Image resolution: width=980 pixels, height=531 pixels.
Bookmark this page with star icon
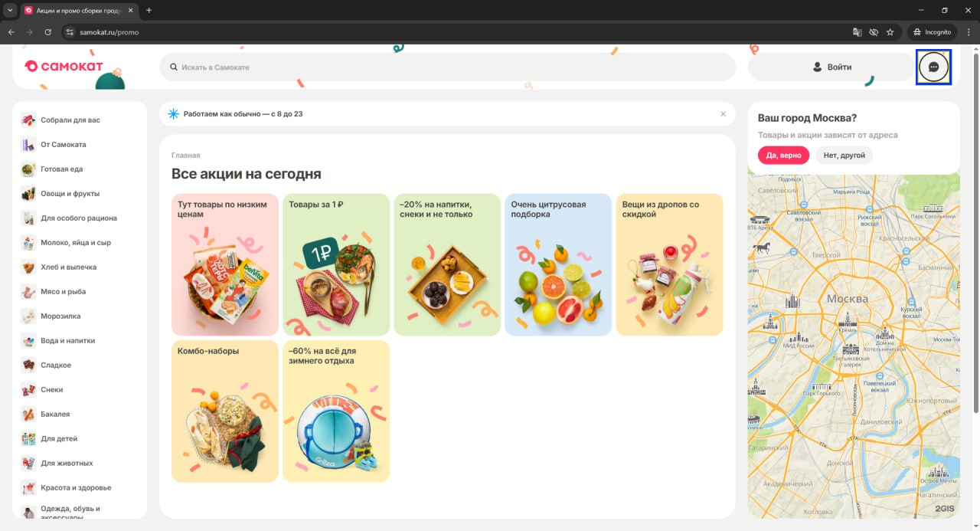point(890,32)
